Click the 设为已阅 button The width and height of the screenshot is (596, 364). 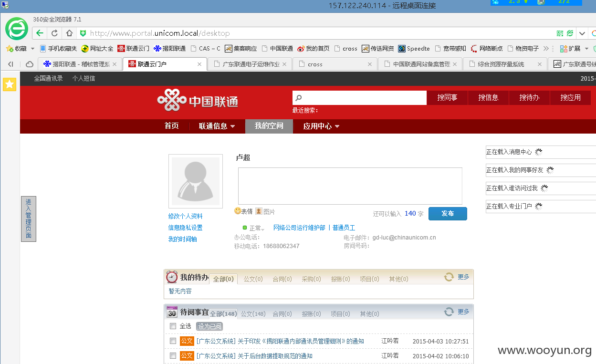pos(209,326)
